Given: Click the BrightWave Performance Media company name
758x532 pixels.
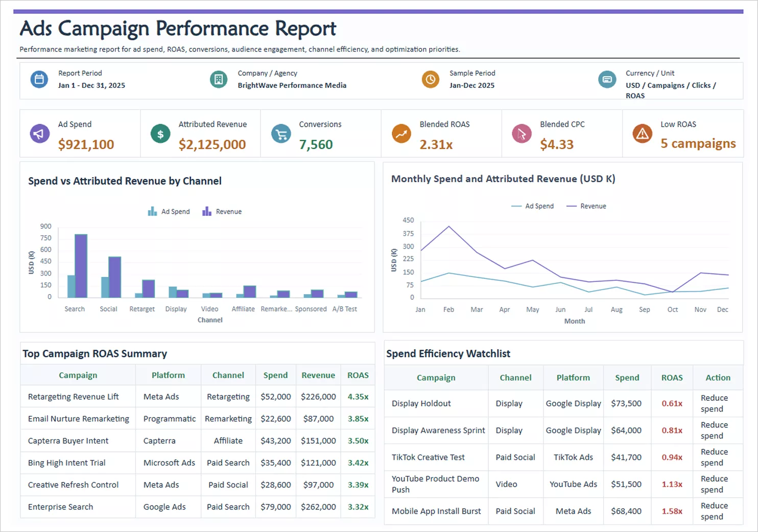Looking at the screenshot, I should [x=292, y=85].
